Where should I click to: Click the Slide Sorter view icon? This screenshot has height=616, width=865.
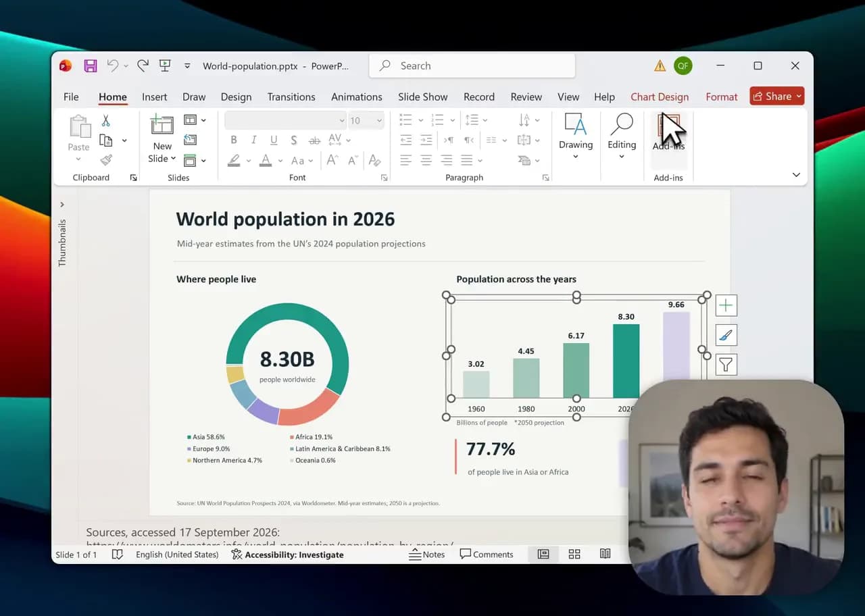[574, 554]
